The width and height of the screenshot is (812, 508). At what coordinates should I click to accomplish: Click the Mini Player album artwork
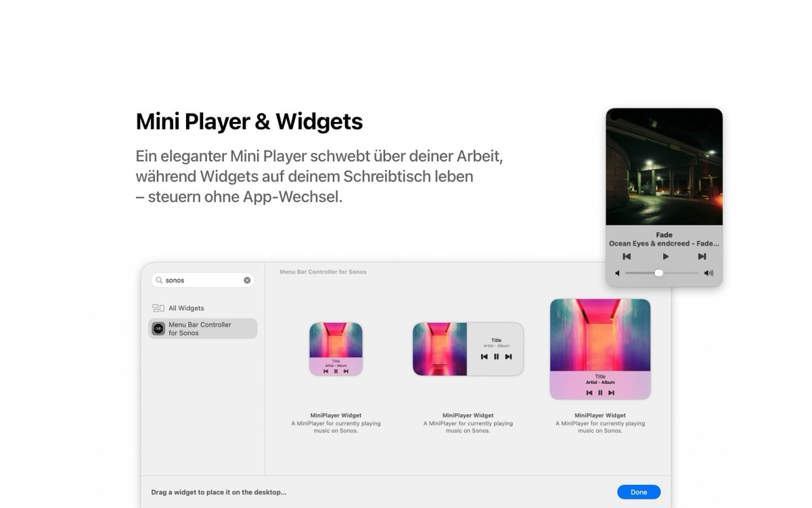pyautogui.click(x=664, y=167)
